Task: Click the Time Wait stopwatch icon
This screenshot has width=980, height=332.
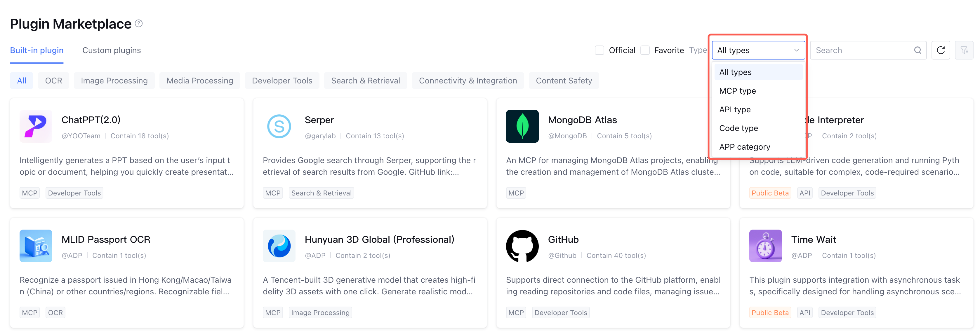Action: coord(765,246)
